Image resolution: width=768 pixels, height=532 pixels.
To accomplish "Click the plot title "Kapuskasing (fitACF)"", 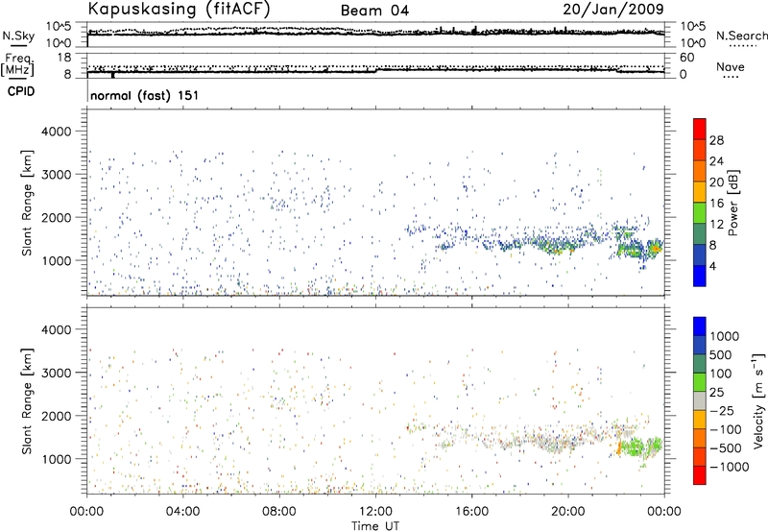I will pos(179,9).
